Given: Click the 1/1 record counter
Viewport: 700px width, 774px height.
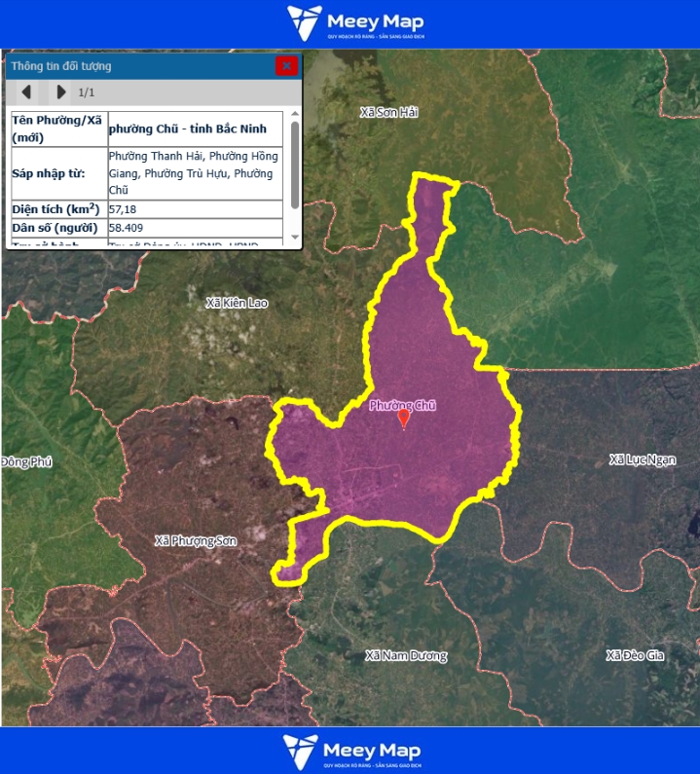Looking at the screenshot, I should (87, 92).
